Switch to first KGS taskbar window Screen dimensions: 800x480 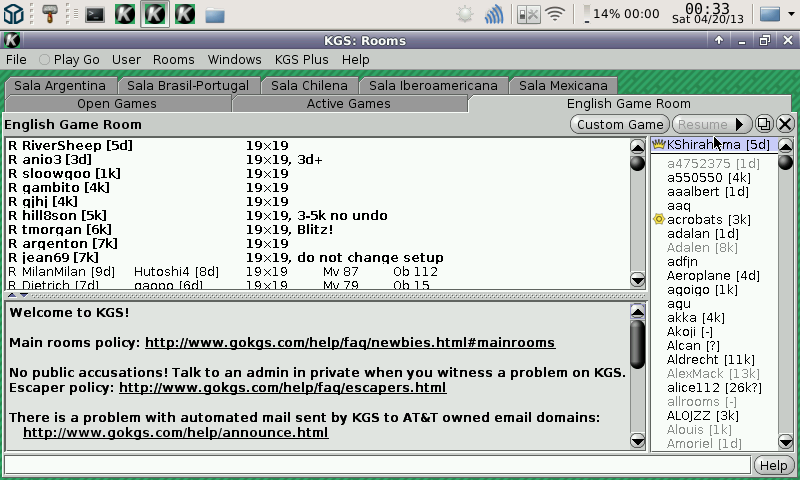[125, 14]
